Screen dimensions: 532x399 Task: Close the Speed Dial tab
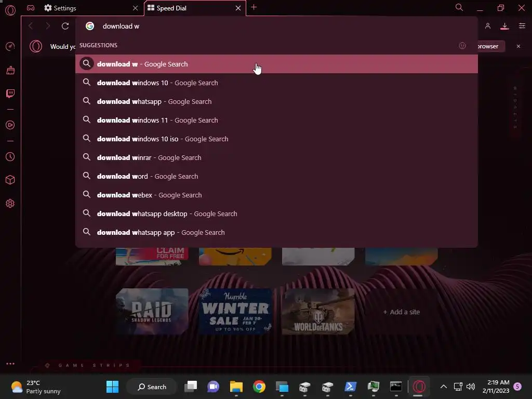tap(238, 8)
